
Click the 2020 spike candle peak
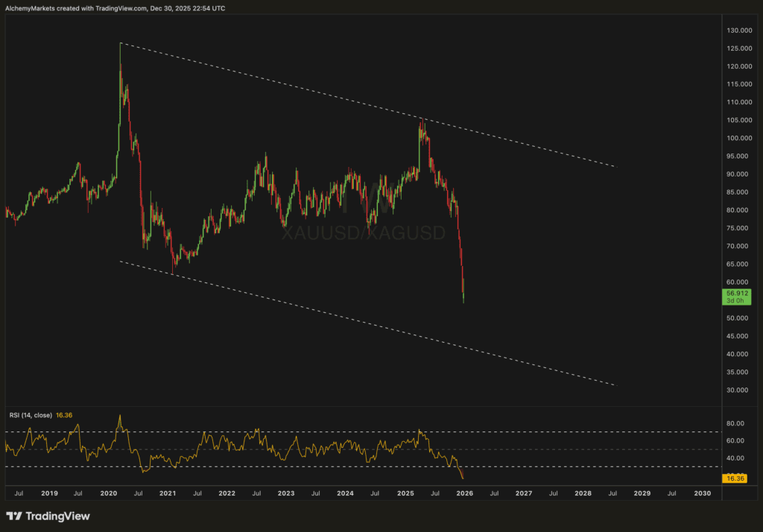tap(120, 45)
